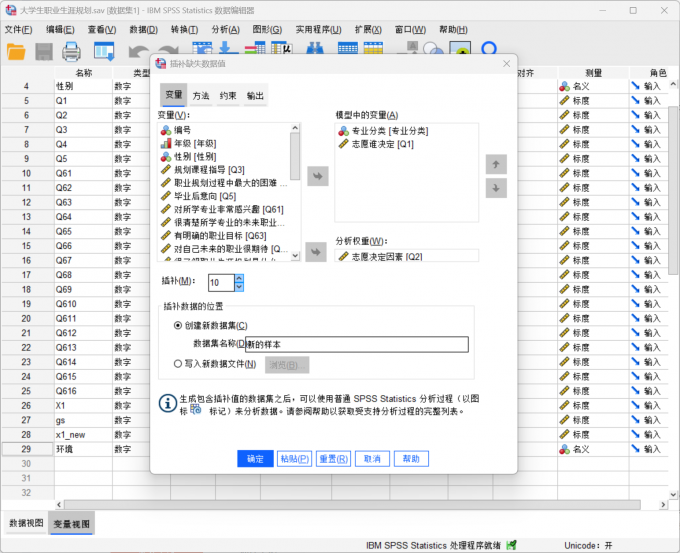680x553 pixels.
Task: Choose the 创建新数据集 radio option
Action: click(x=177, y=325)
